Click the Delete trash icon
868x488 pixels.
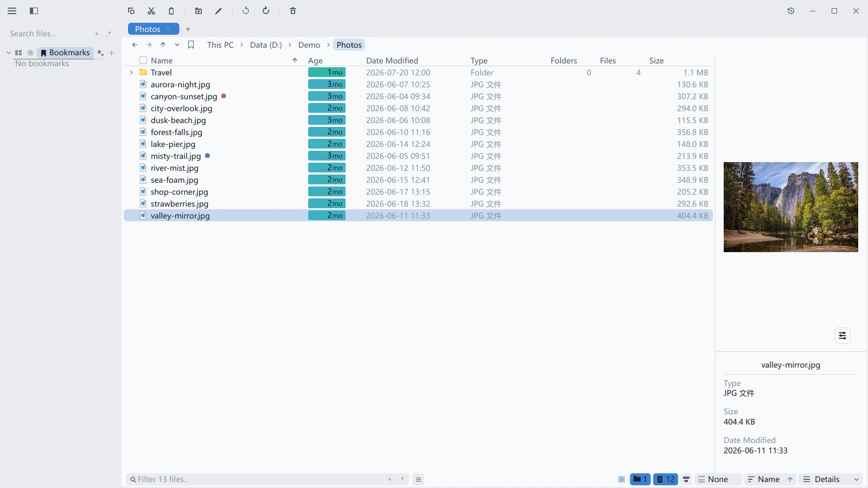[293, 11]
